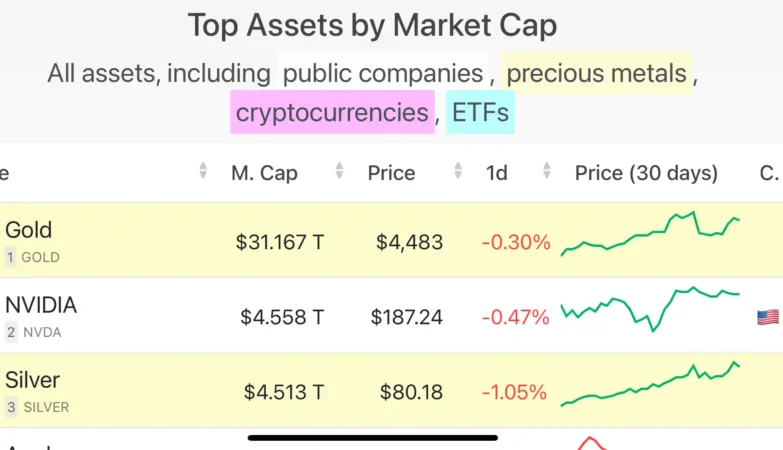Filter by public companies tag
The image size is (783, 450).
(x=382, y=73)
